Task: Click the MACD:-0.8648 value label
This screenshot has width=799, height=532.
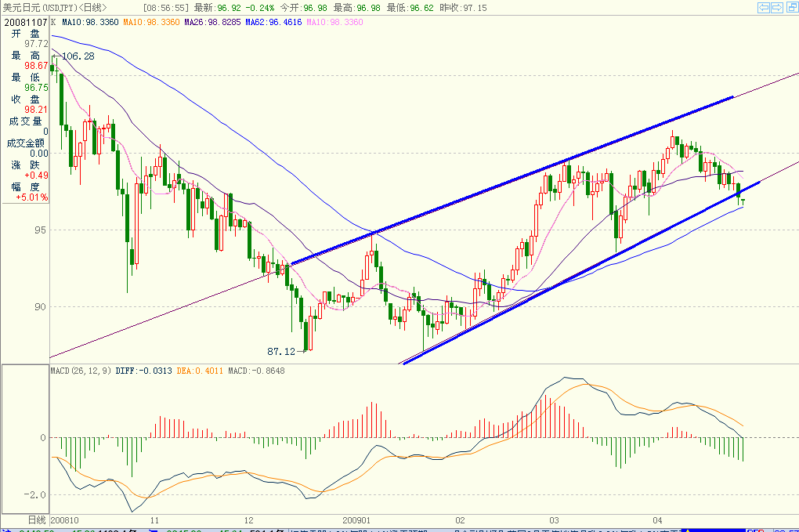Action: click(256, 371)
